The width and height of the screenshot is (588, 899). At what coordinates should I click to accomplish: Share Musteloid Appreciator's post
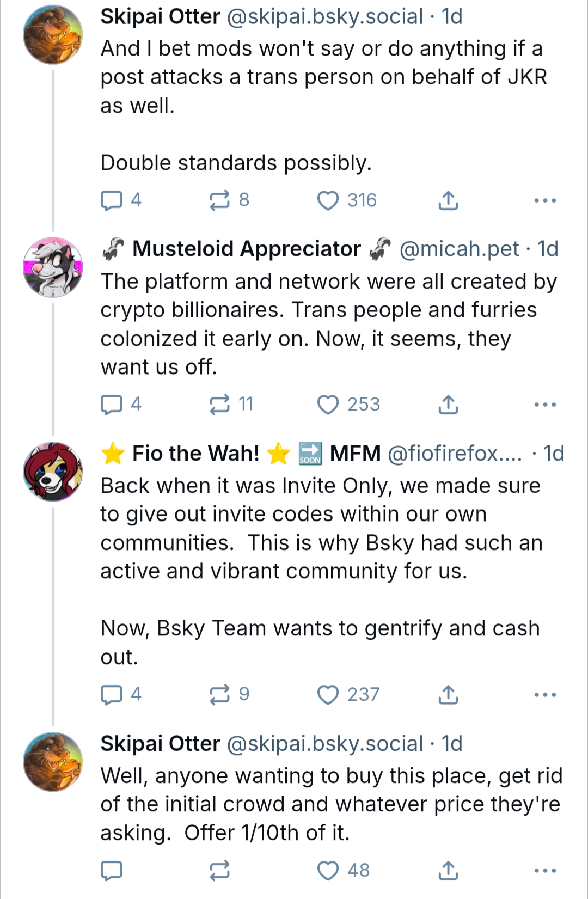point(448,405)
